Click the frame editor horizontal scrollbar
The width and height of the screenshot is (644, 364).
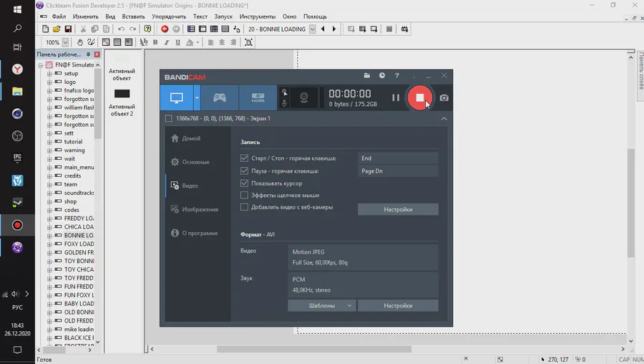(x=314, y=349)
